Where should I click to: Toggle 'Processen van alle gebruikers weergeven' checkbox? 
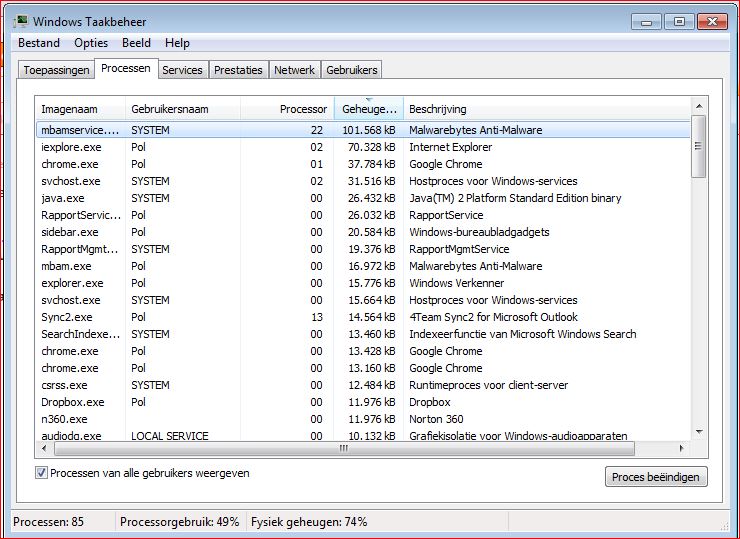41,473
